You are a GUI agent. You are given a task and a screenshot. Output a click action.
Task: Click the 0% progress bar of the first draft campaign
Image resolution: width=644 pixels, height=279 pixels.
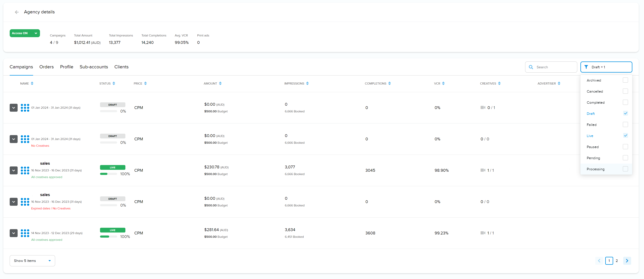108,111
